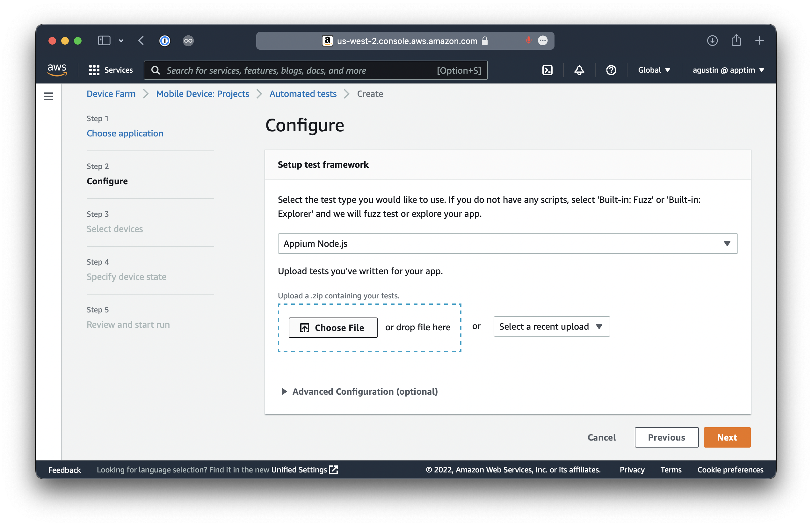Go to Automated tests breadcrumb
812x526 pixels.
[x=303, y=94]
